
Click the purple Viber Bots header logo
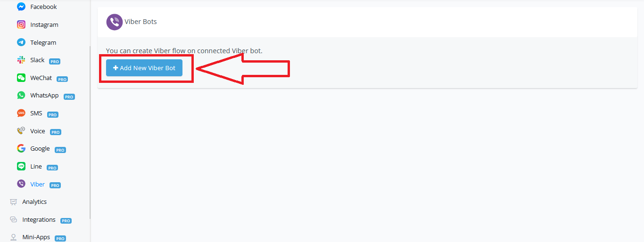click(115, 22)
